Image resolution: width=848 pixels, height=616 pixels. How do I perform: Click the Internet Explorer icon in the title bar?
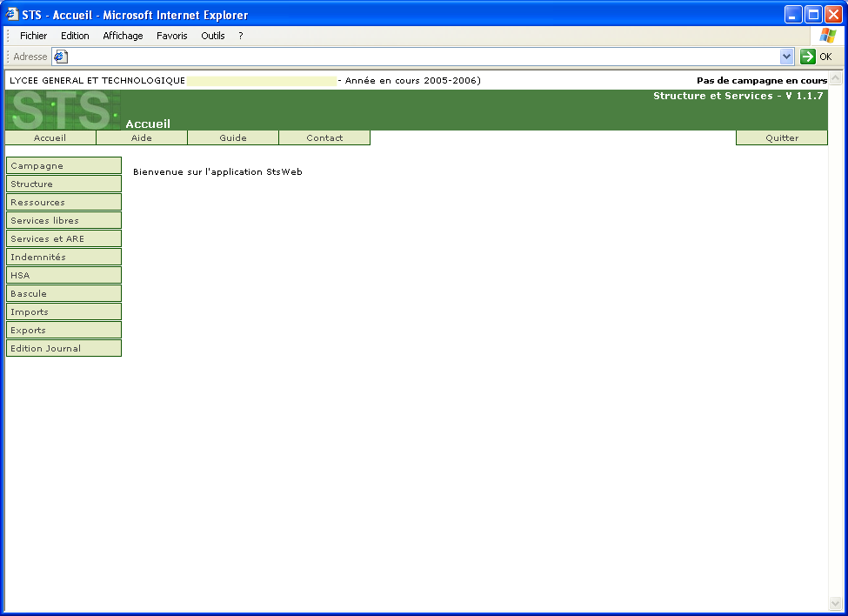click(12, 15)
